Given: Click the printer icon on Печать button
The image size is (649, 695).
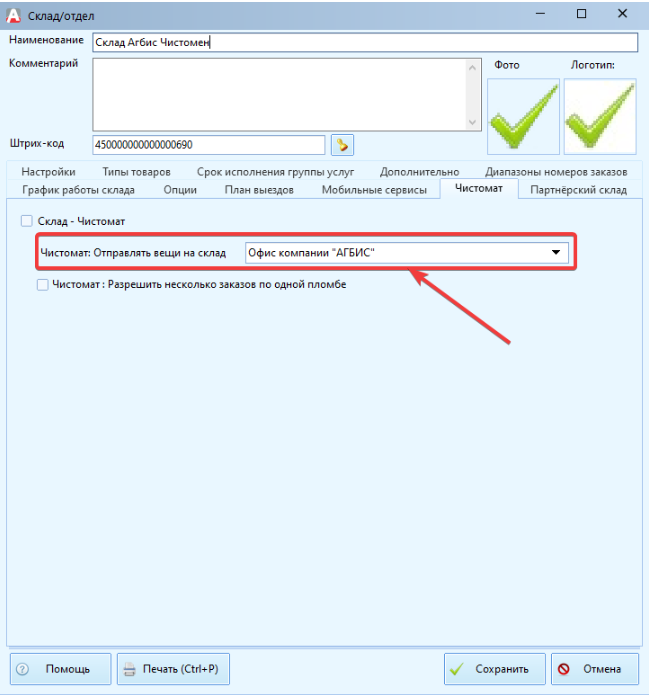Looking at the screenshot, I should [x=129, y=669].
